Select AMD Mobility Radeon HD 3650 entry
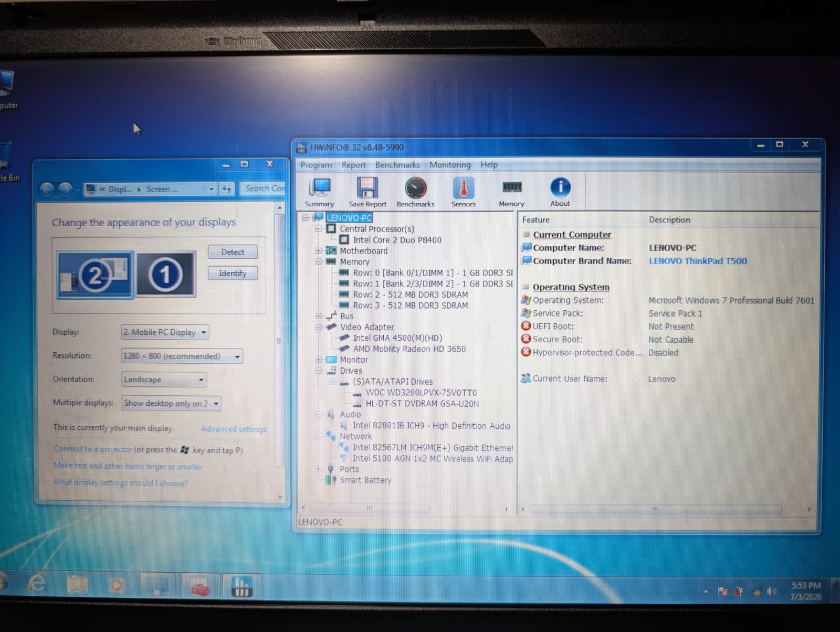Screen dimensions: 840x632 pyautogui.click(x=409, y=349)
